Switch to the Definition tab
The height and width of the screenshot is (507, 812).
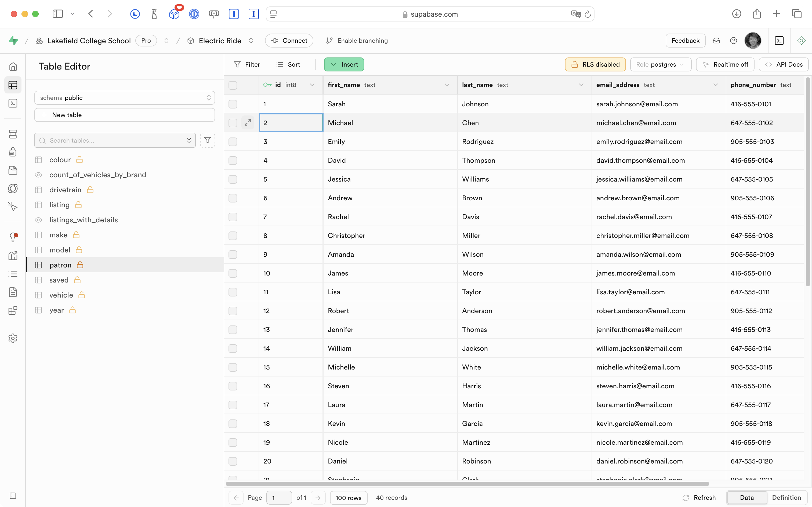tap(786, 498)
